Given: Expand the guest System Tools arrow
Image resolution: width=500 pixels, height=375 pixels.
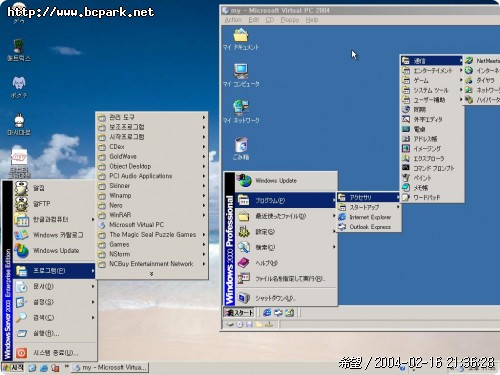Looking at the screenshot, I should [x=461, y=90].
